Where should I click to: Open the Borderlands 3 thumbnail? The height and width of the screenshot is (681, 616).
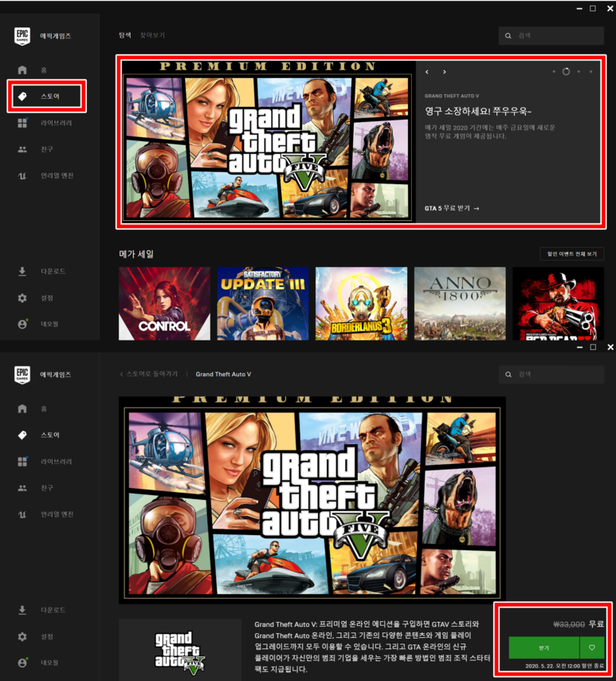361,304
